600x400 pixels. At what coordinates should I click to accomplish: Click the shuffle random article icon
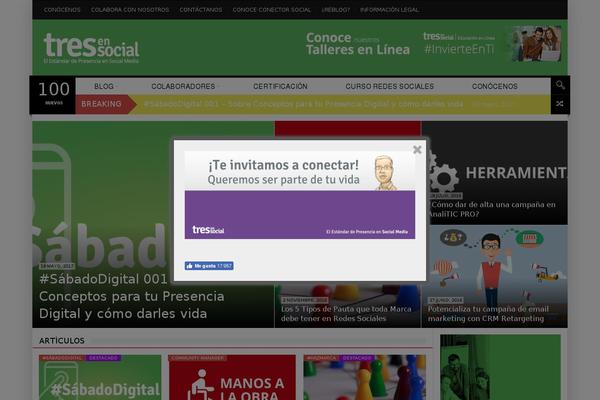[x=560, y=104]
